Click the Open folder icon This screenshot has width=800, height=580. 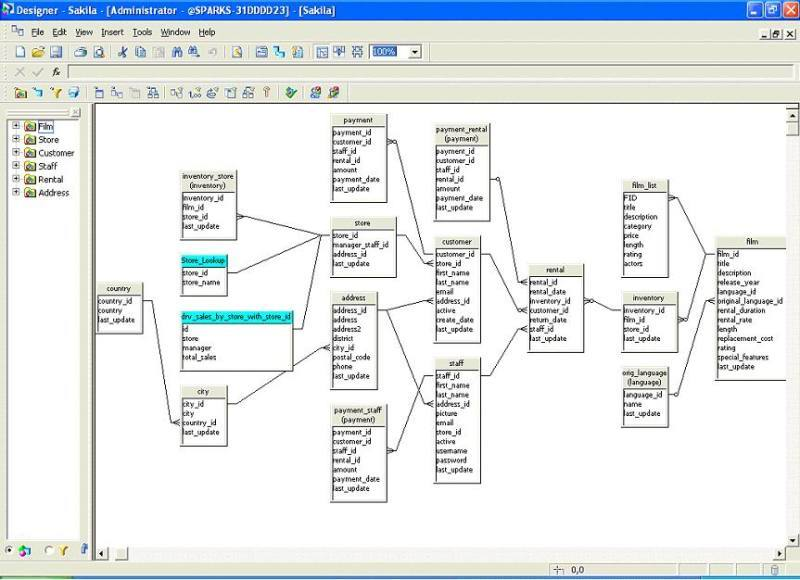pos(38,52)
